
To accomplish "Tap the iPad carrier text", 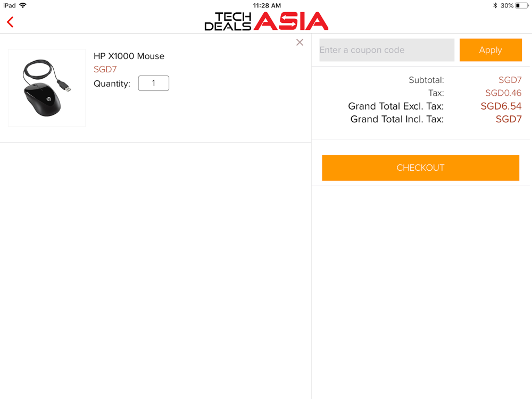I will coord(10,5).
